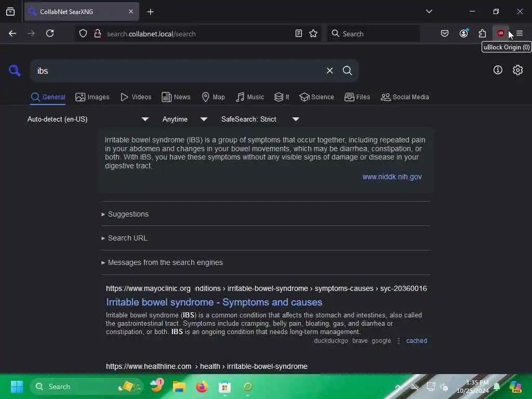This screenshot has width=532, height=399.
Task: Open Irritable bowel syndrome - Symptoms and causes
Action: [214, 302]
